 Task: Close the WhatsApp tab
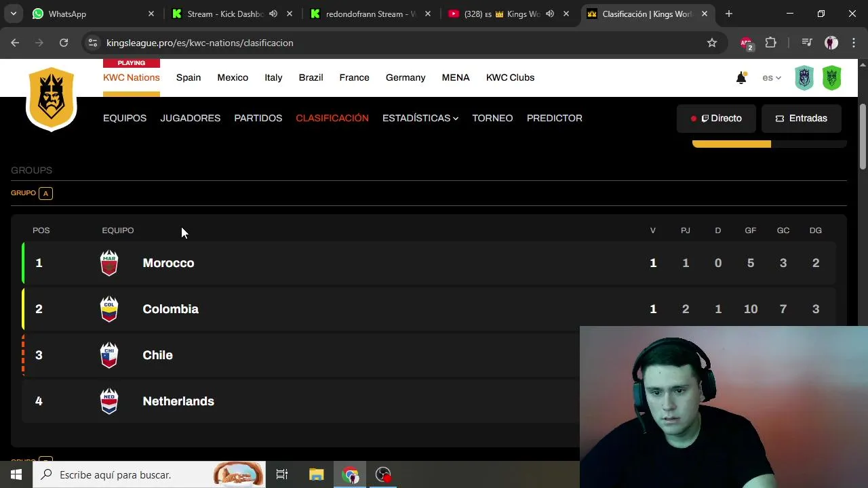tap(151, 14)
